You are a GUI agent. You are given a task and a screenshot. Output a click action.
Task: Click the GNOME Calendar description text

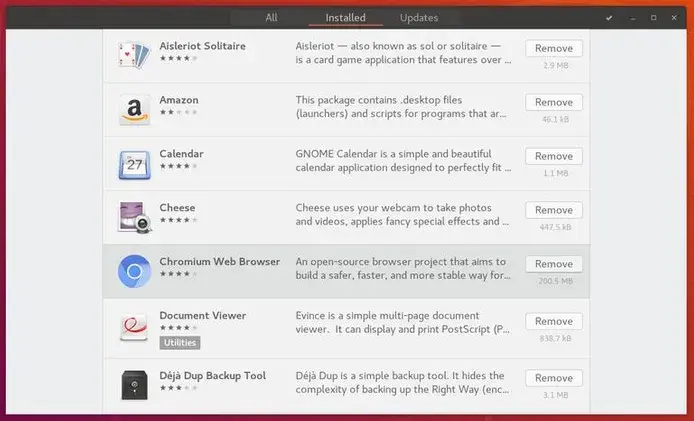click(403, 161)
